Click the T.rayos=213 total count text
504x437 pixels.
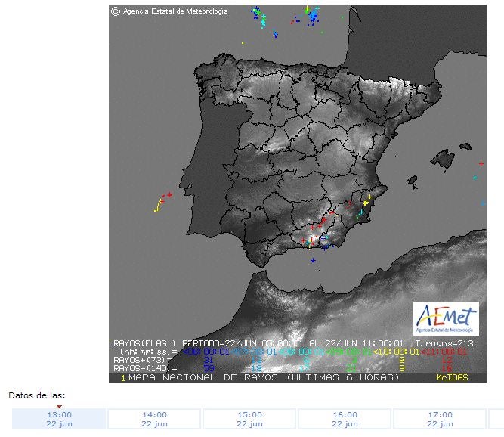pos(453,342)
